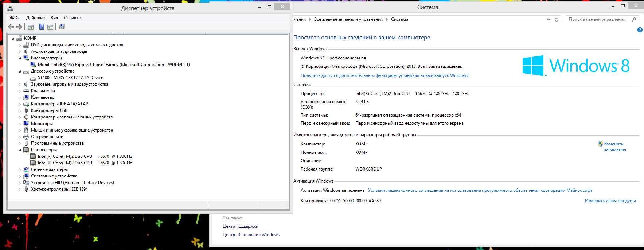Screen dimensions: 644x250
Task: Select the KOMP computer root icon
Action: tap(20, 38)
